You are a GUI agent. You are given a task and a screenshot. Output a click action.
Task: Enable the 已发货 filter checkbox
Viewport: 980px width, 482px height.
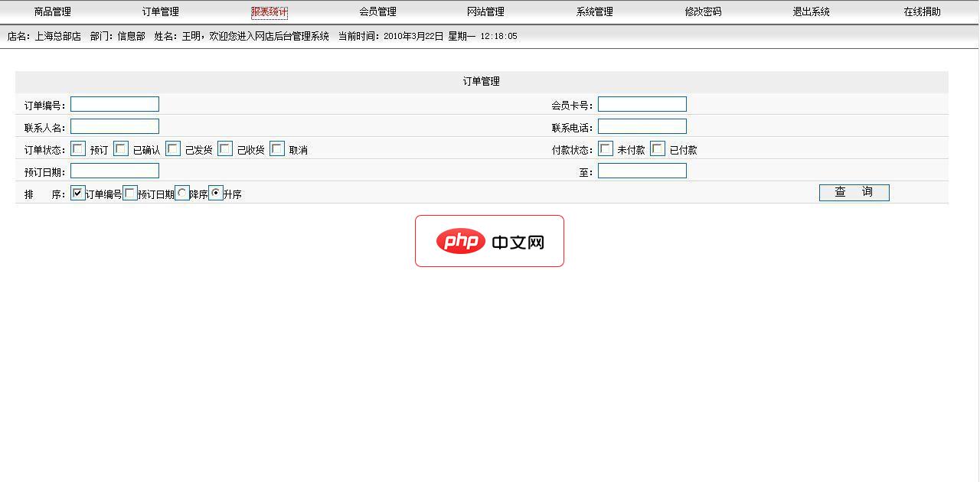click(x=172, y=148)
